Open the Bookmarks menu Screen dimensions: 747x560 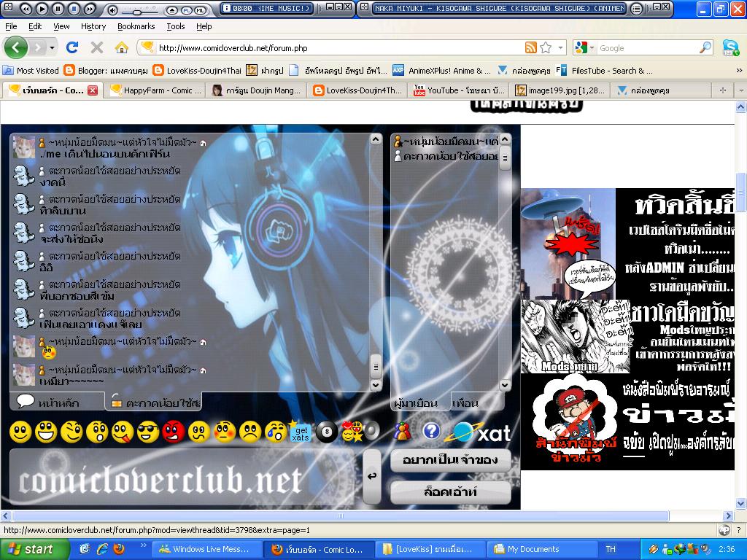[136, 26]
